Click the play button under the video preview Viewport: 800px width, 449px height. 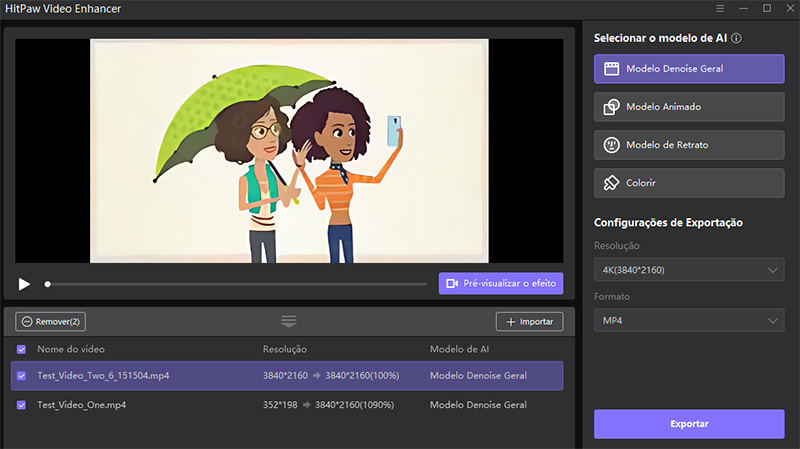coord(25,284)
